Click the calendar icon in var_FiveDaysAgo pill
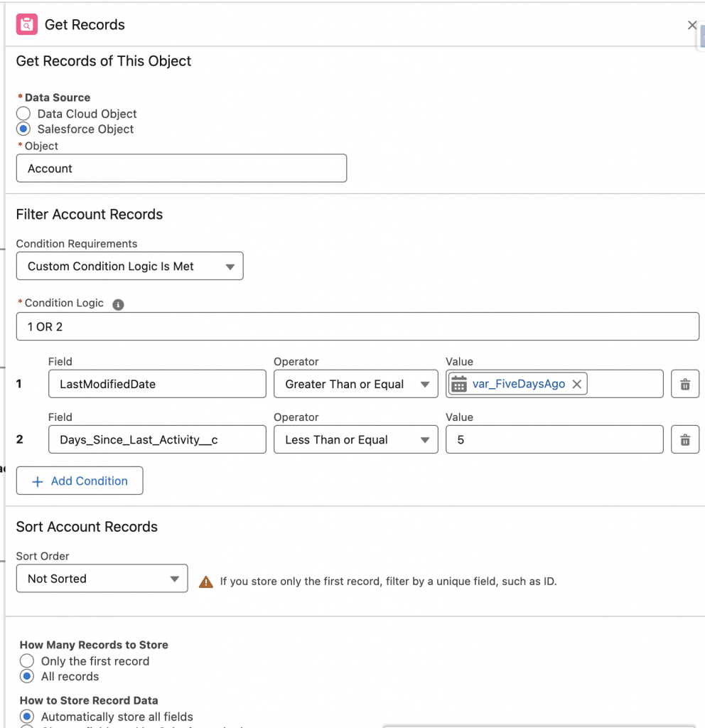 459,385
